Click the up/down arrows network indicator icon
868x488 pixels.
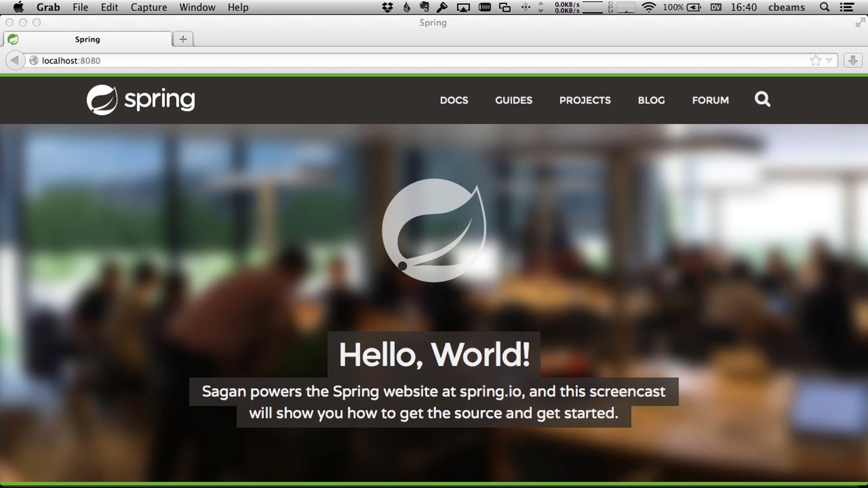541,7
